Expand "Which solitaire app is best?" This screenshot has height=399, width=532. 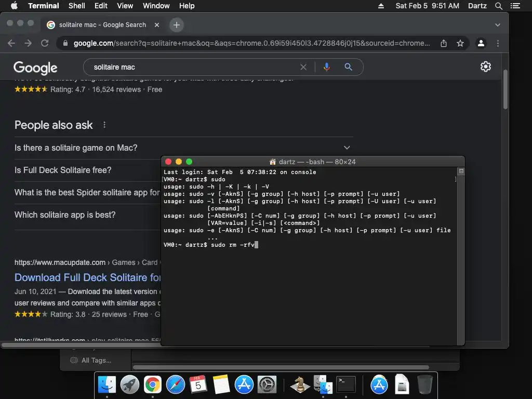[87, 215]
